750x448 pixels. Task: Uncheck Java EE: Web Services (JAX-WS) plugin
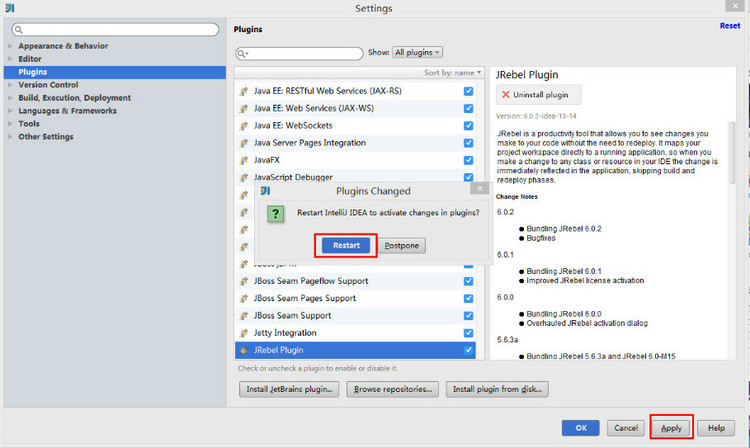[x=468, y=108]
